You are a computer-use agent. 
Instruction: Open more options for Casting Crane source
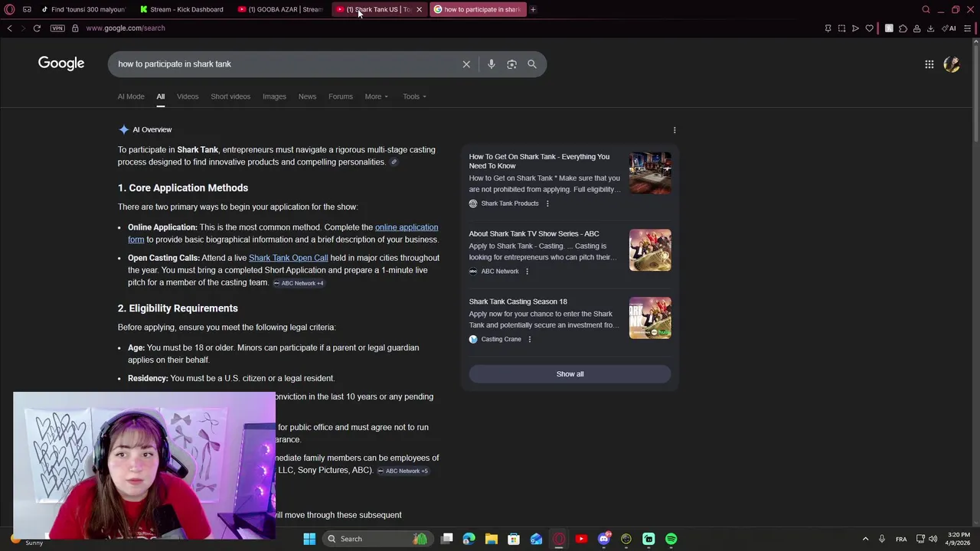click(x=529, y=339)
